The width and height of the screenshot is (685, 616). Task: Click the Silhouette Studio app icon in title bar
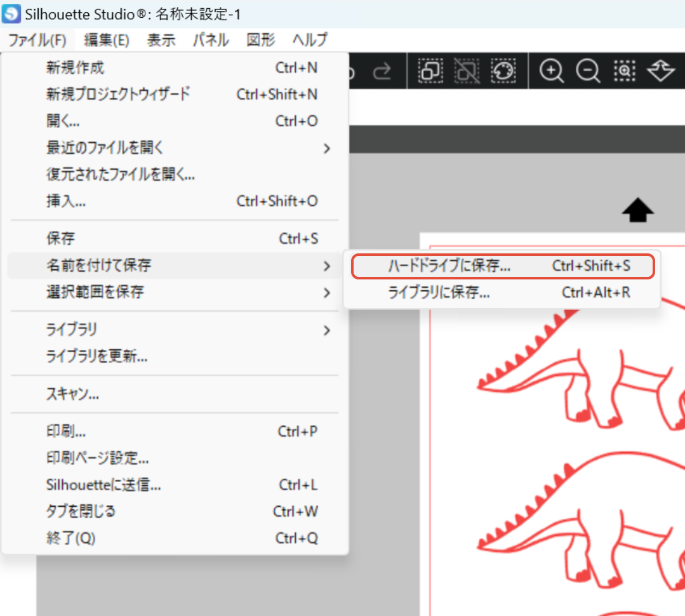(x=11, y=13)
